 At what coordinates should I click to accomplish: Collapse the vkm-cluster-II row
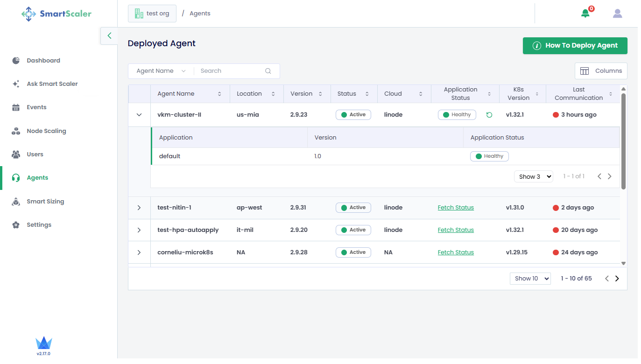pos(139,115)
